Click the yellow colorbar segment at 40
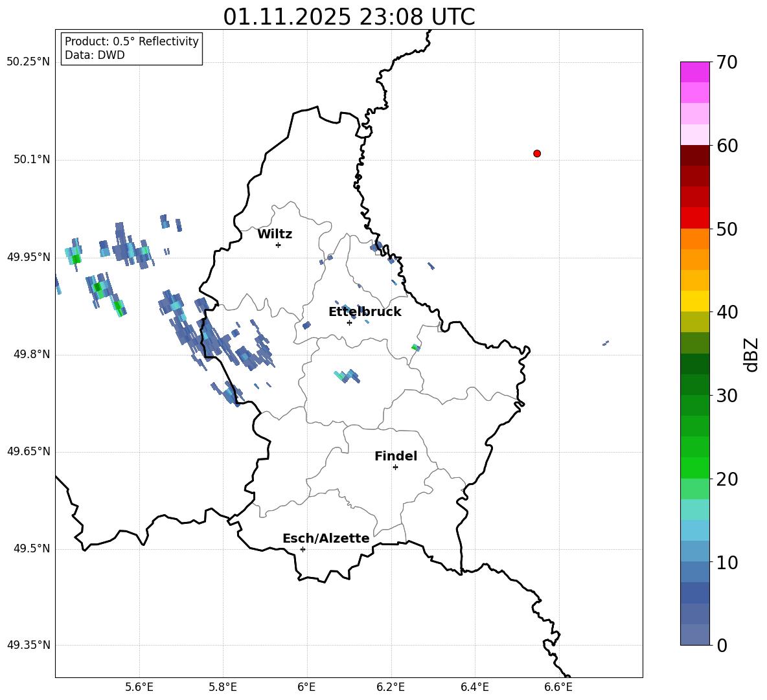The height and width of the screenshot is (700, 767). pos(694,301)
